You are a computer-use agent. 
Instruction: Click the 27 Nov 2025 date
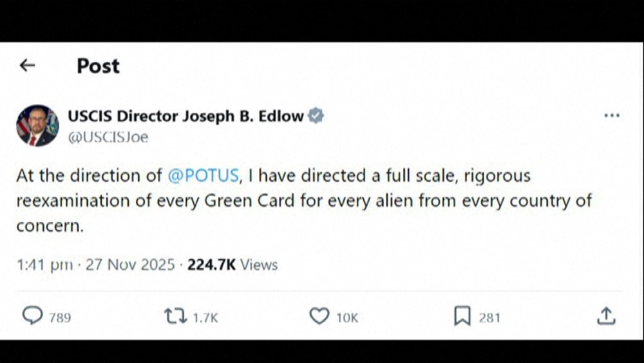(x=130, y=265)
